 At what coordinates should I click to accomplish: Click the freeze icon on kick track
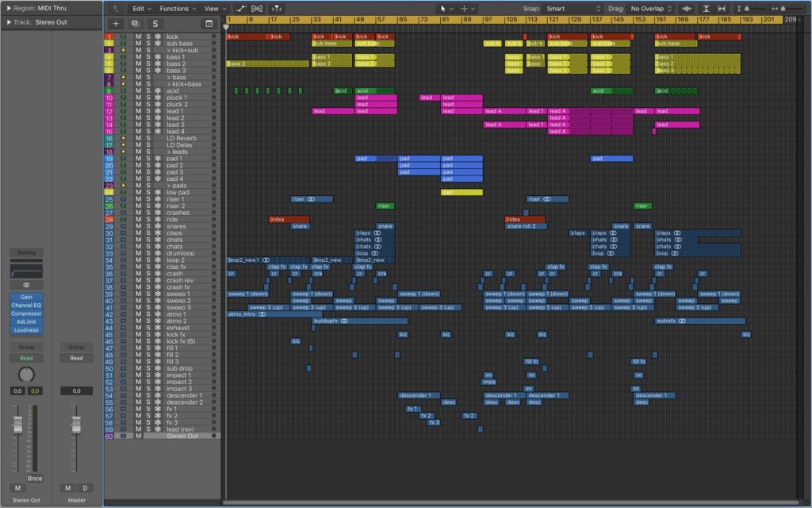coord(158,37)
